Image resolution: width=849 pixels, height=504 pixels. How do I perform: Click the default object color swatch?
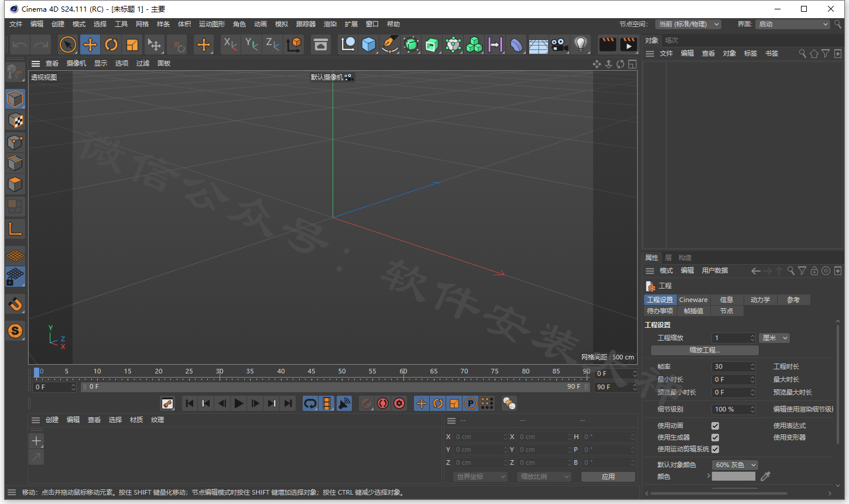(x=734, y=476)
